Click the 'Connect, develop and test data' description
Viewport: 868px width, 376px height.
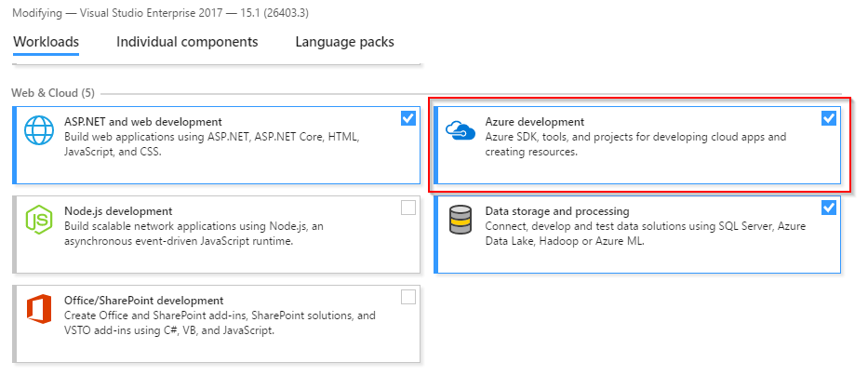(x=646, y=234)
